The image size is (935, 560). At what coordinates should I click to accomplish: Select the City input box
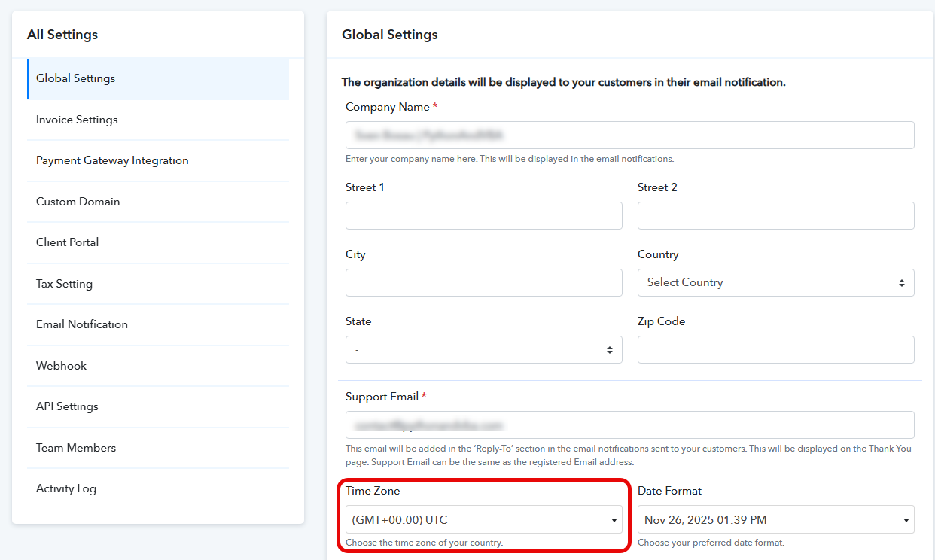[483, 282]
